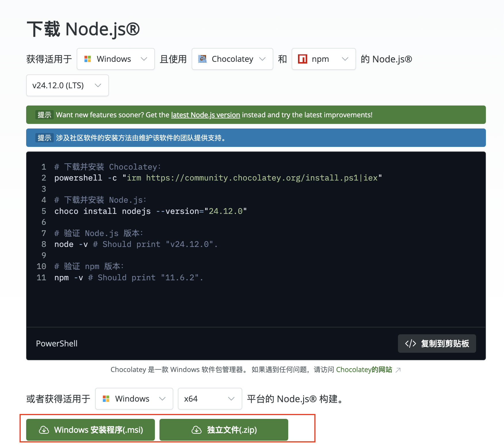Screen dimensions: 504x445
Task: Download the Windows 安装程序(.msi) installer
Action: (x=91, y=430)
